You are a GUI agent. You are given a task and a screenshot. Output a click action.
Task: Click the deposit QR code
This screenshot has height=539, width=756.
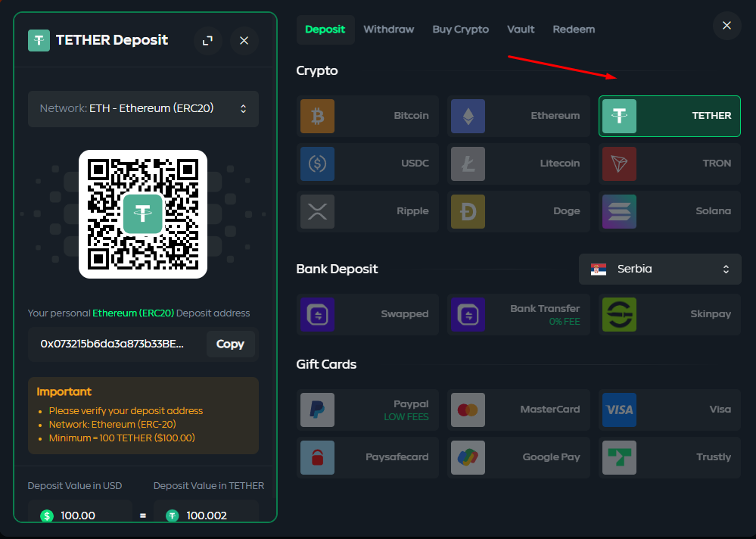pos(143,214)
